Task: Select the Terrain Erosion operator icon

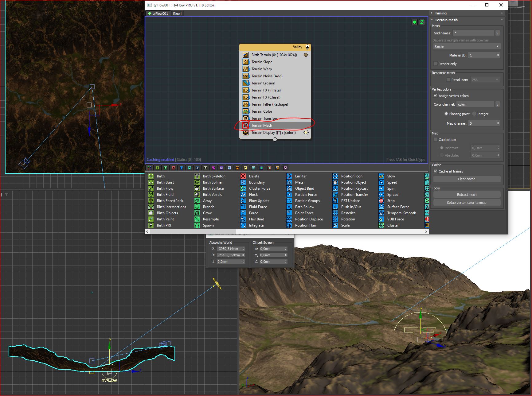Action: [245, 83]
